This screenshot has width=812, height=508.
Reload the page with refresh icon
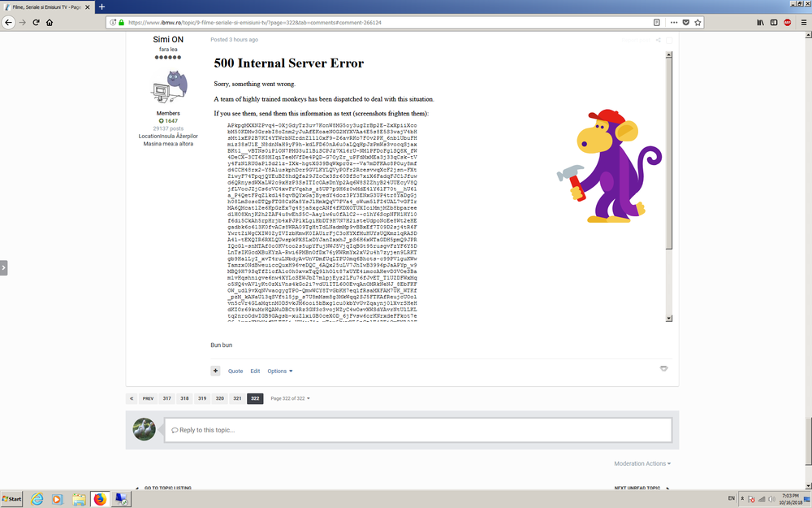click(x=36, y=22)
